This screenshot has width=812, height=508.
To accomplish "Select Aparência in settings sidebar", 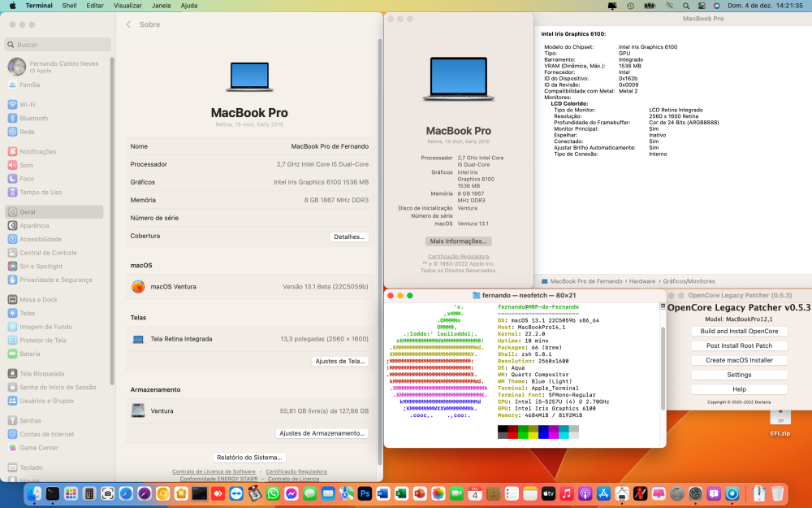I will tap(55, 225).
